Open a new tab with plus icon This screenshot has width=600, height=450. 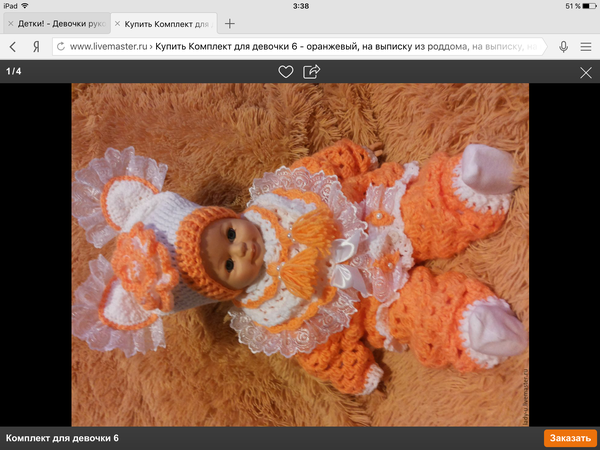pos(231,22)
